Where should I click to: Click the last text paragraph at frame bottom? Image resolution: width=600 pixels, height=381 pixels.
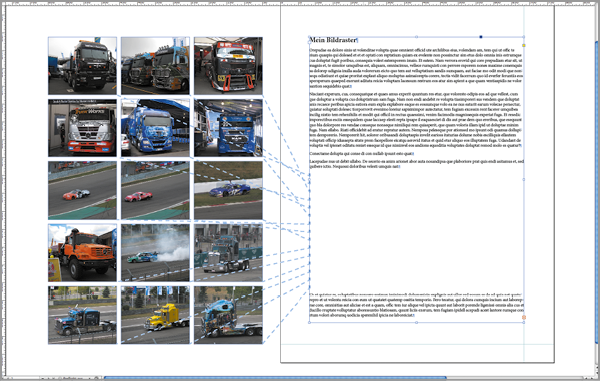(x=416, y=305)
